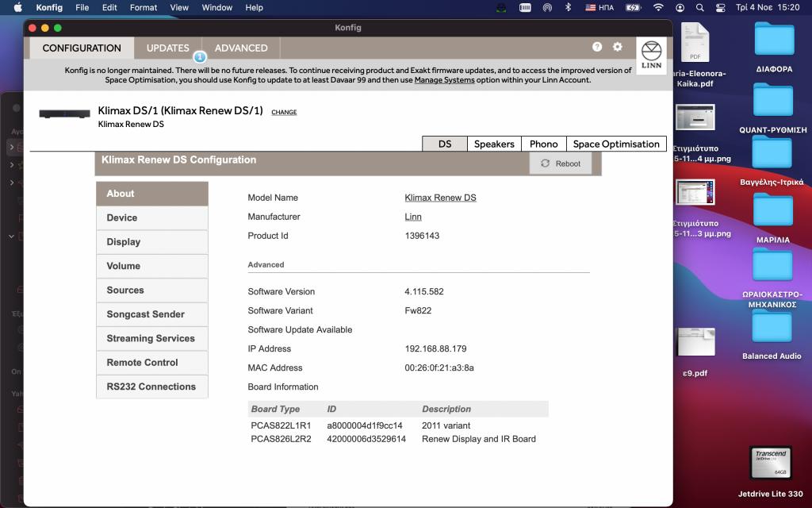This screenshot has height=508, width=812.
Task: Open the settings gear icon in Konfig
Action: 618,47
